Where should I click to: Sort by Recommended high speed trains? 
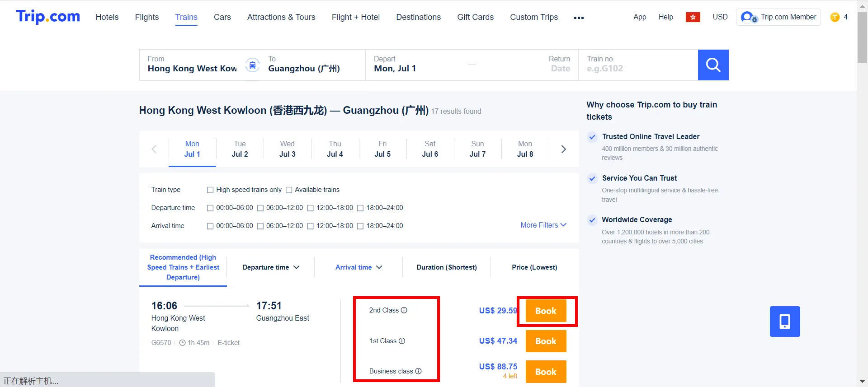tap(183, 267)
